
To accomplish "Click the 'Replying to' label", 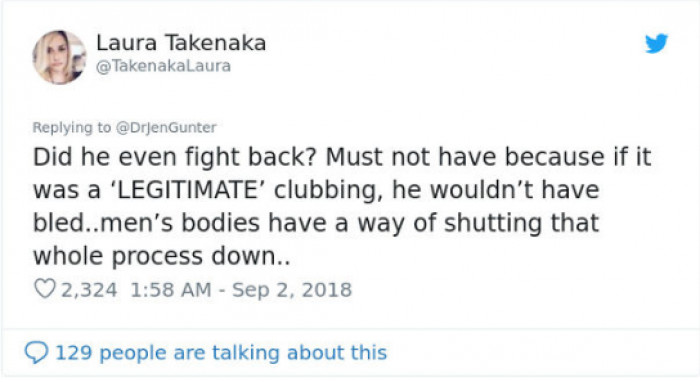I will click(x=71, y=128).
